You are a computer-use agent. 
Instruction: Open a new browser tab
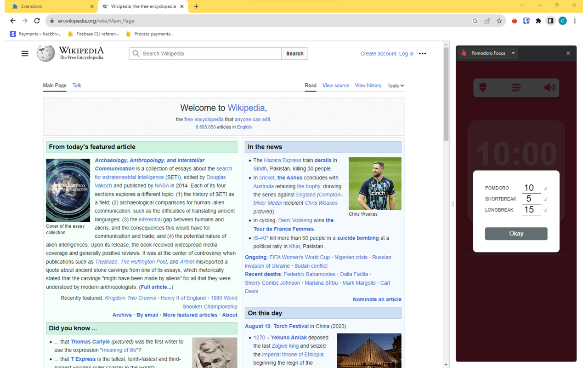(196, 6)
